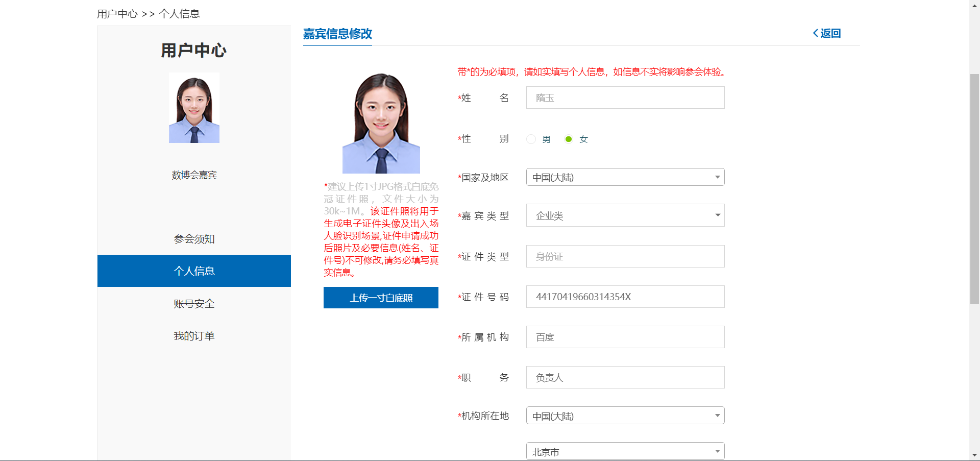Go to 账号安全 in the sidebar
This screenshot has width=980, height=461.
(194, 304)
